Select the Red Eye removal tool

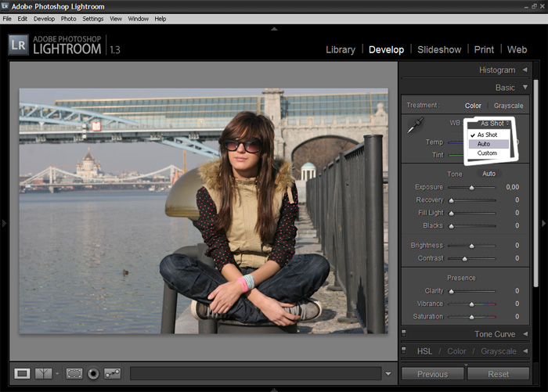(94, 373)
